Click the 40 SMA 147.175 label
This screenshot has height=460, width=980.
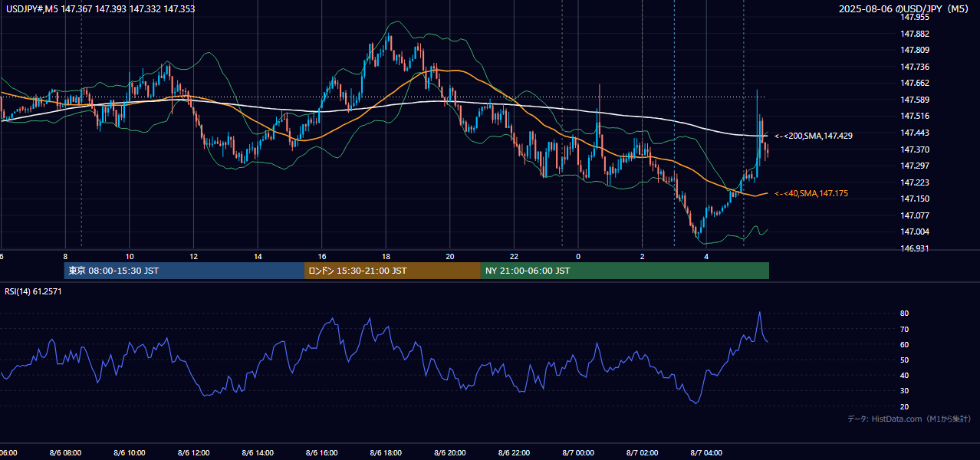point(811,194)
